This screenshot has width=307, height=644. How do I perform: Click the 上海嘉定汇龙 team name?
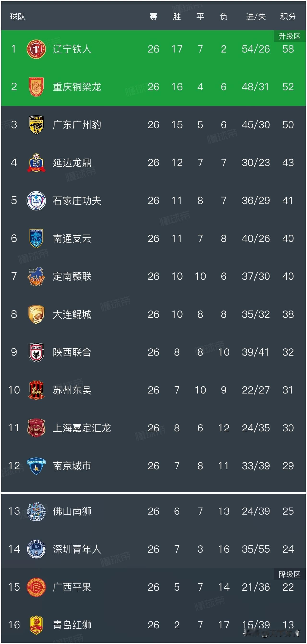tap(82, 428)
